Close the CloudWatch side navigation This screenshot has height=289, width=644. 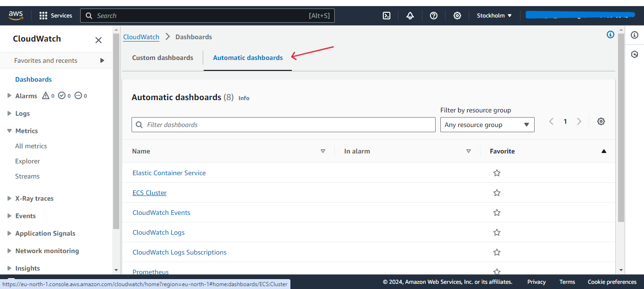(x=99, y=40)
